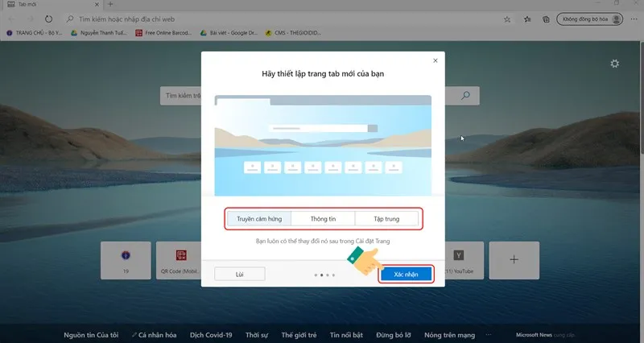644x343 pixels.
Task: Click the search magnifier in the page search box
Action: point(465,95)
